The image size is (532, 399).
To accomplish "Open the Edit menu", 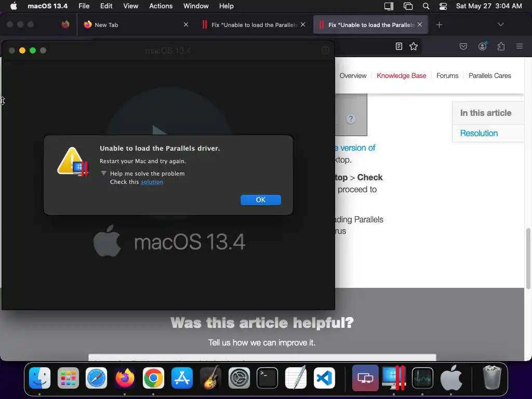I will coord(106,6).
